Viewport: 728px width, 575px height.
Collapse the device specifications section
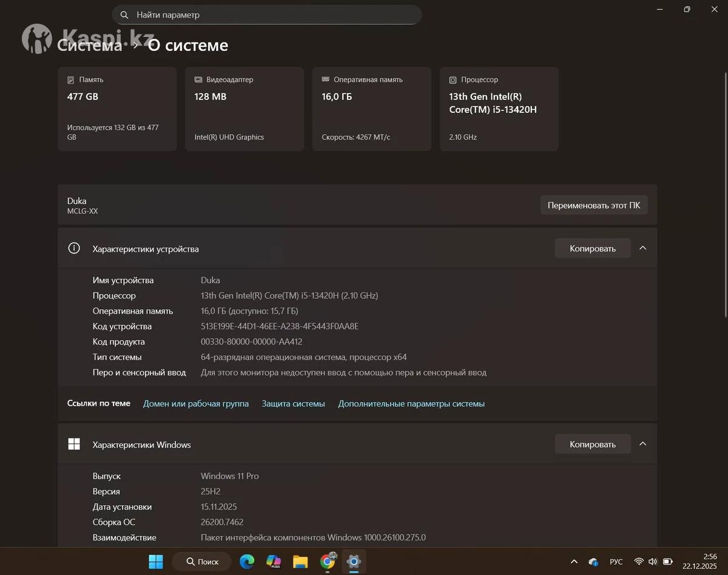(643, 248)
